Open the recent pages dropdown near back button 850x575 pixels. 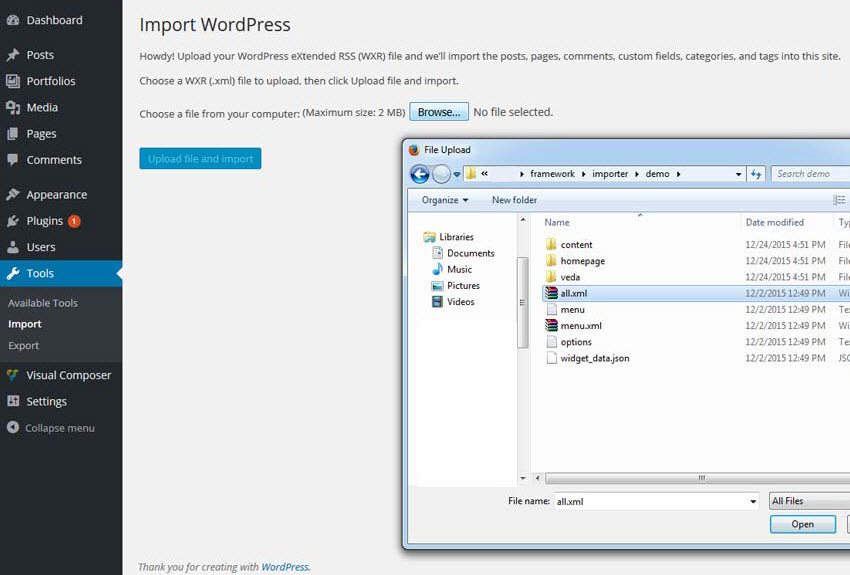(457, 175)
